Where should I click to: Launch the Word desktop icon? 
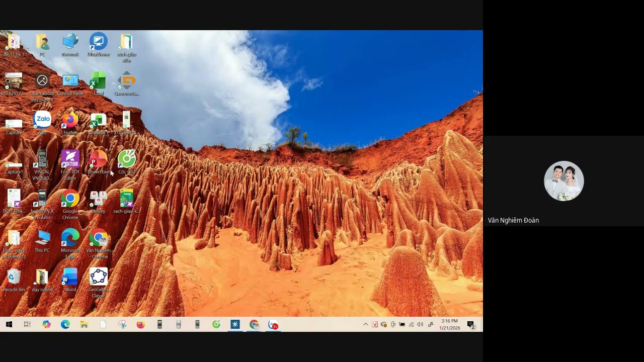click(x=70, y=281)
